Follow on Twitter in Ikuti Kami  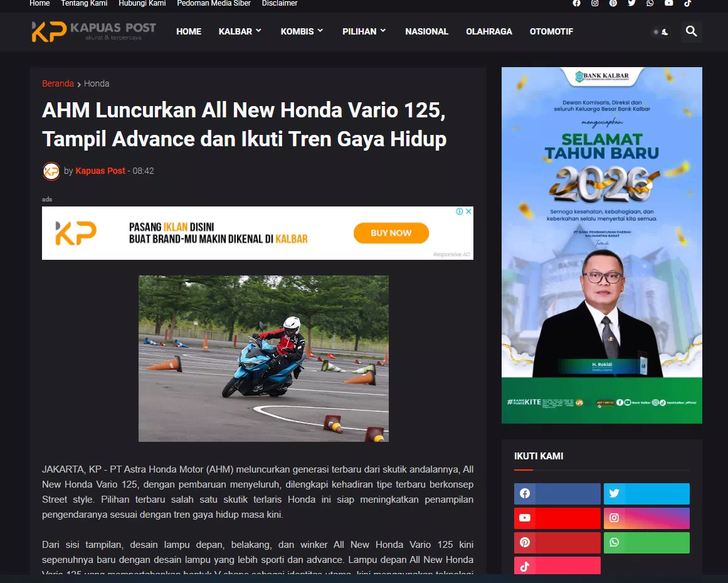point(646,493)
